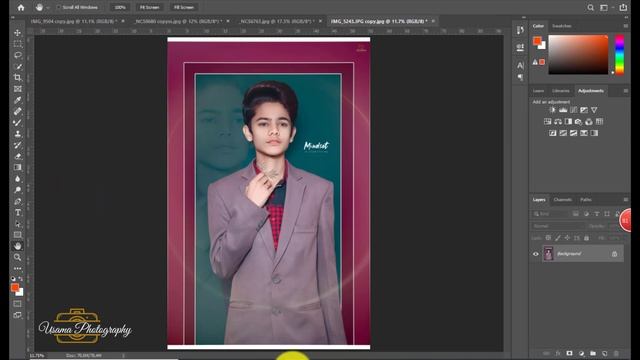Select the Frame tool
Image resolution: width=640 pixels, height=360 pixels.
(18, 89)
